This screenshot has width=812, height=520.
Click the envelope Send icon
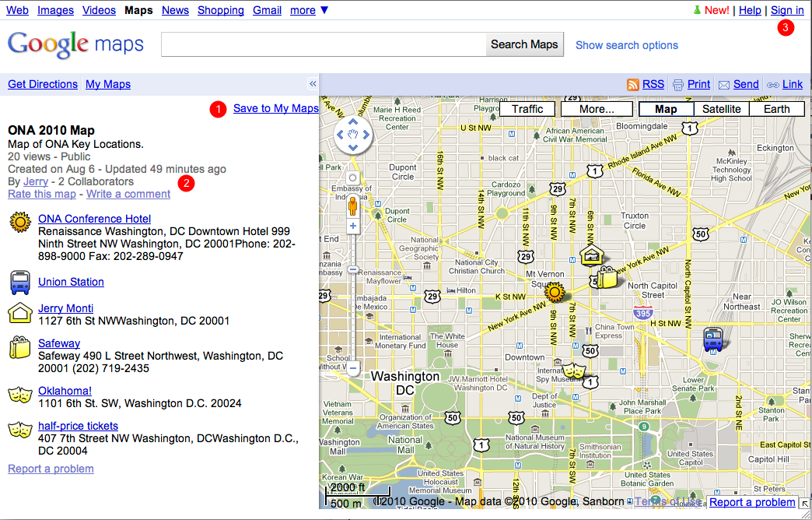pyautogui.click(x=724, y=85)
